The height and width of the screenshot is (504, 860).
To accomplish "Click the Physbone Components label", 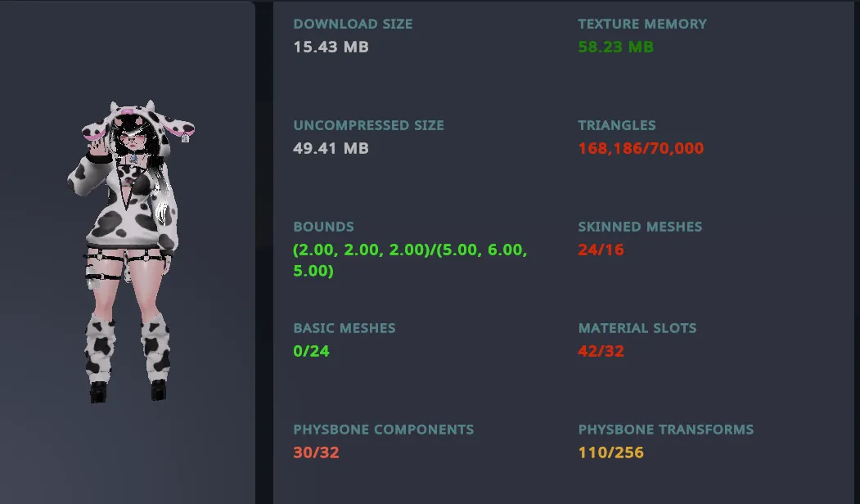I will [x=383, y=430].
